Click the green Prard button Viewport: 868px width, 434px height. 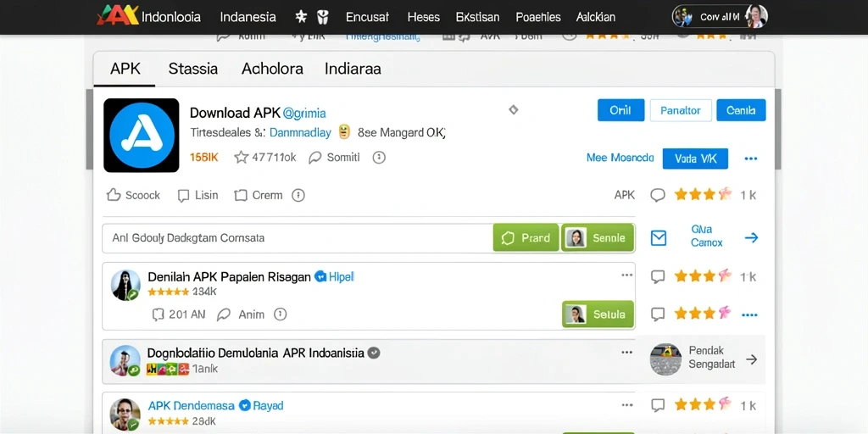tap(526, 238)
